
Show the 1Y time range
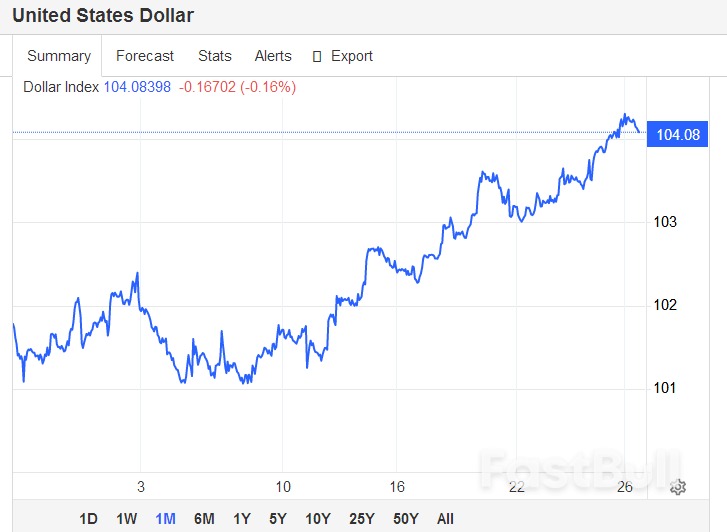[x=242, y=518]
